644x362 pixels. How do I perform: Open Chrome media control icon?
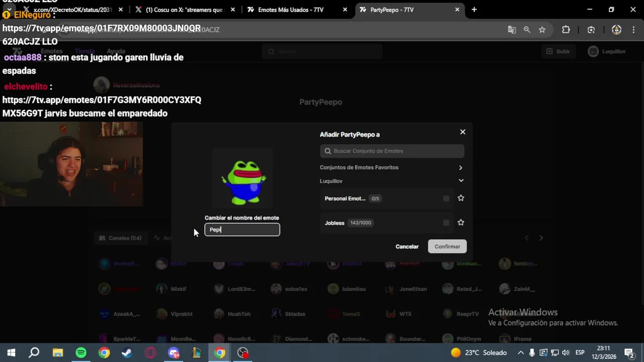pos(591,30)
